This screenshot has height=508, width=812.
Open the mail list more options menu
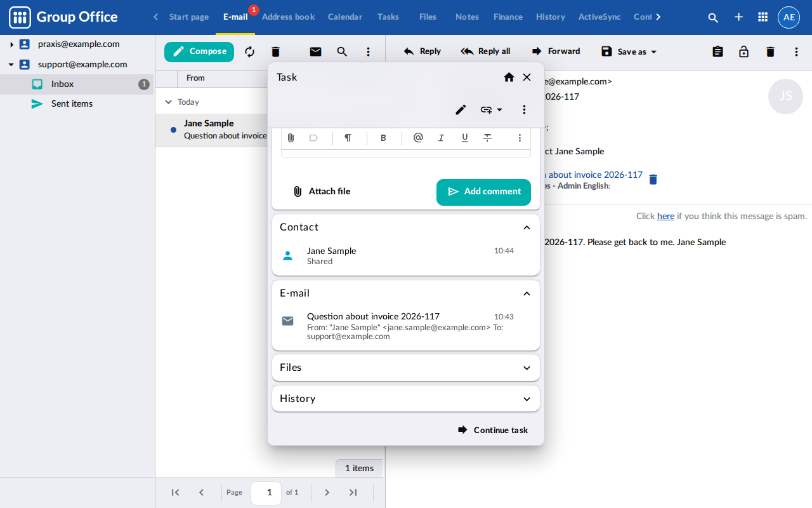[368, 51]
